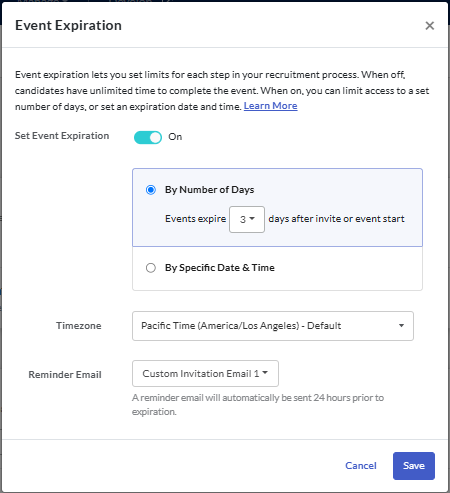The height and width of the screenshot is (493, 450).
Task: Click the On label beside the toggle
Action: click(175, 137)
